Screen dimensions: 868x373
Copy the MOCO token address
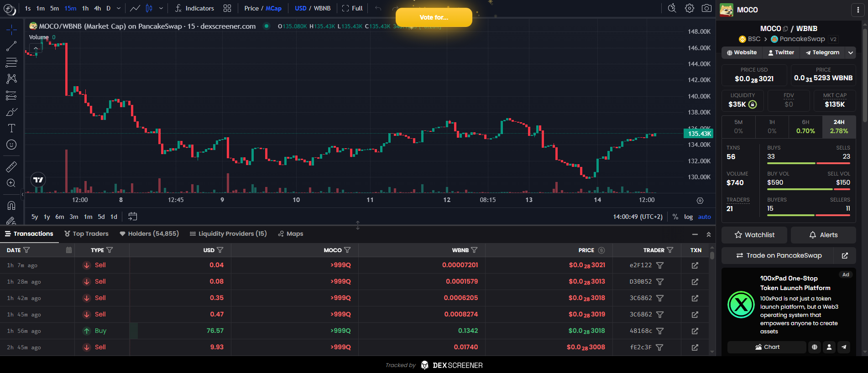[785, 29]
